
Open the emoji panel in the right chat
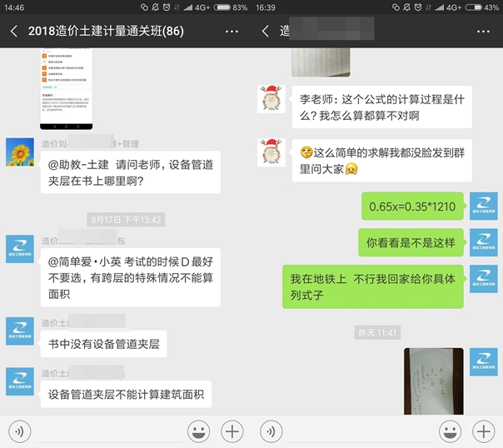[x=450, y=431]
